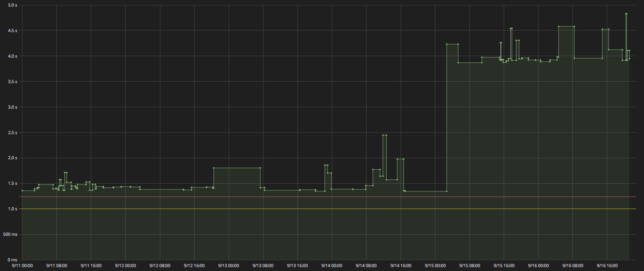644x271 pixels.
Task: Select the "9/16 00:00" time axis label
Action: click(539, 266)
